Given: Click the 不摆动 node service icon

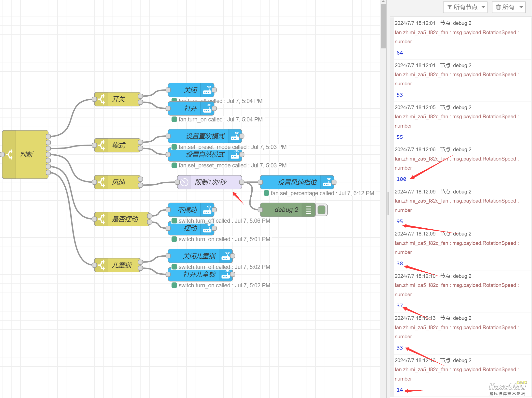Looking at the screenshot, I should coord(207,210).
